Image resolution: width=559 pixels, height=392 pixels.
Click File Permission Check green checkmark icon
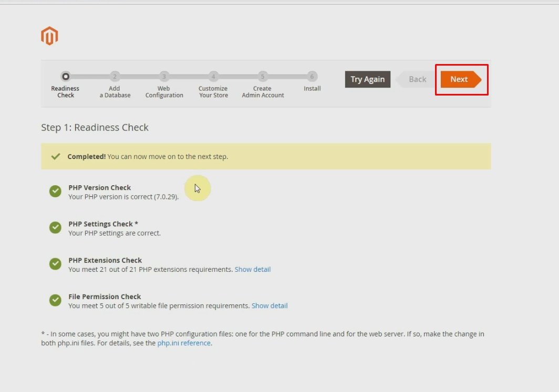[x=55, y=300]
